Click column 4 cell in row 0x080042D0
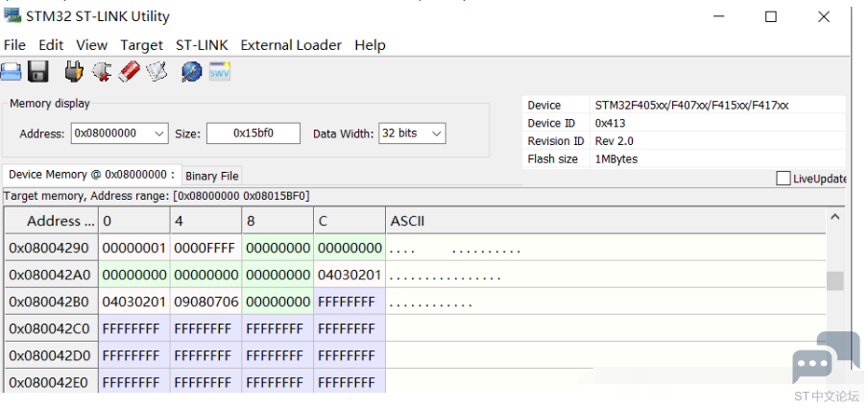This screenshot has width=868, height=411. click(205, 355)
